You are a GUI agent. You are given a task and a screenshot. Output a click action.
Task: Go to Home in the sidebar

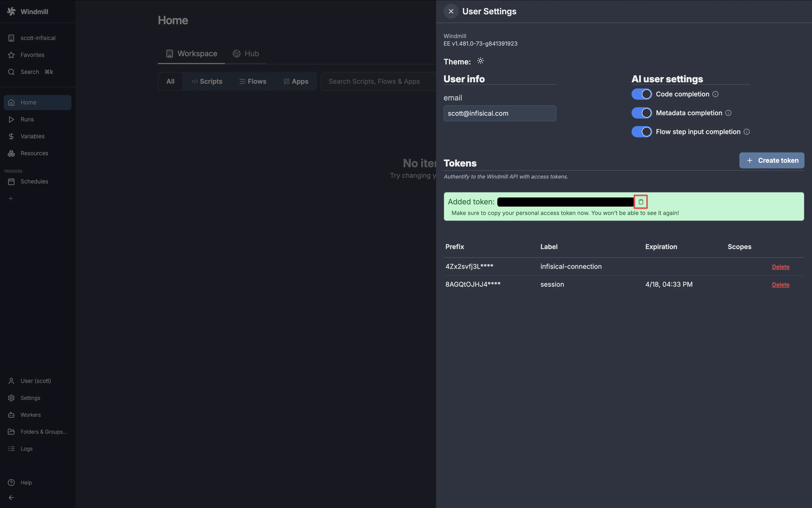pyautogui.click(x=38, y=103)
